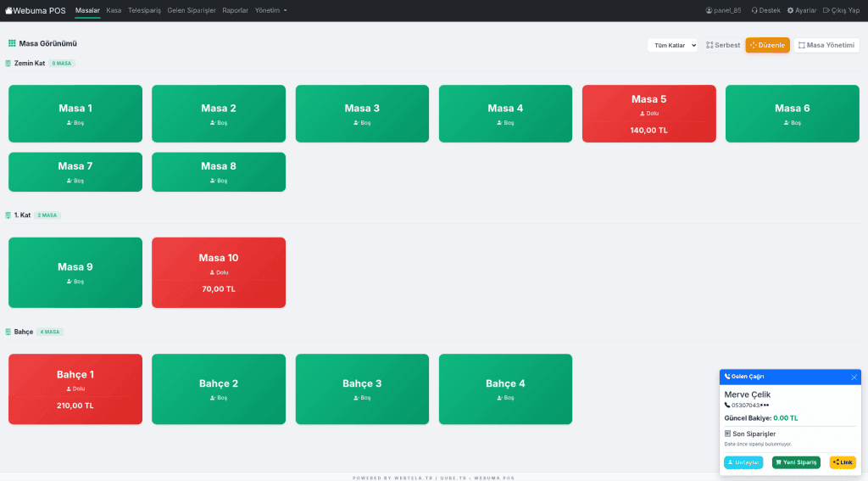Viewport: 868px width, 481px height.
Task: Open Ayarlar via the gear icon
Action: (x=790, y=10)
